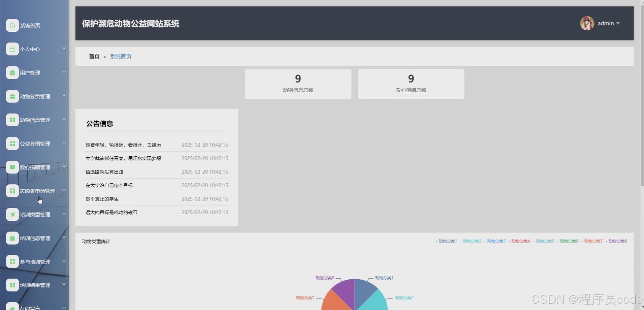Click the 个人中心 sidebar icon
Screen dimensions: 644x310
(x=12, y=49)
